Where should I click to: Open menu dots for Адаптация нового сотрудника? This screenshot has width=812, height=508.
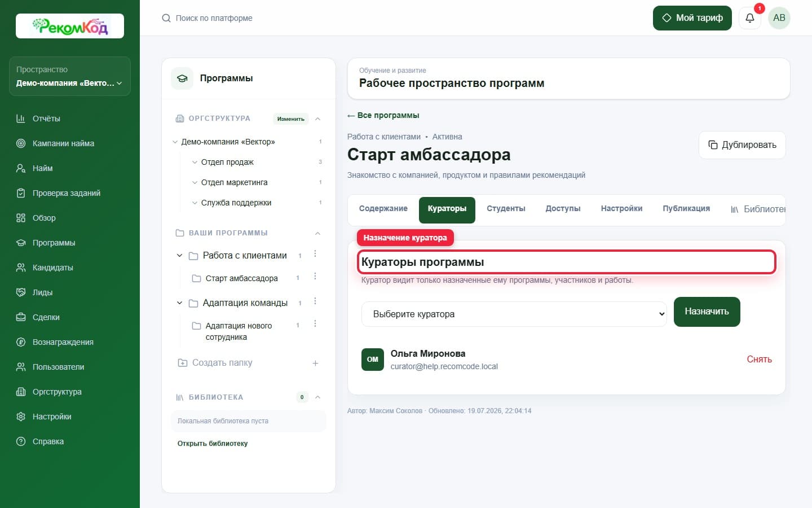click(x=315, y=324)
